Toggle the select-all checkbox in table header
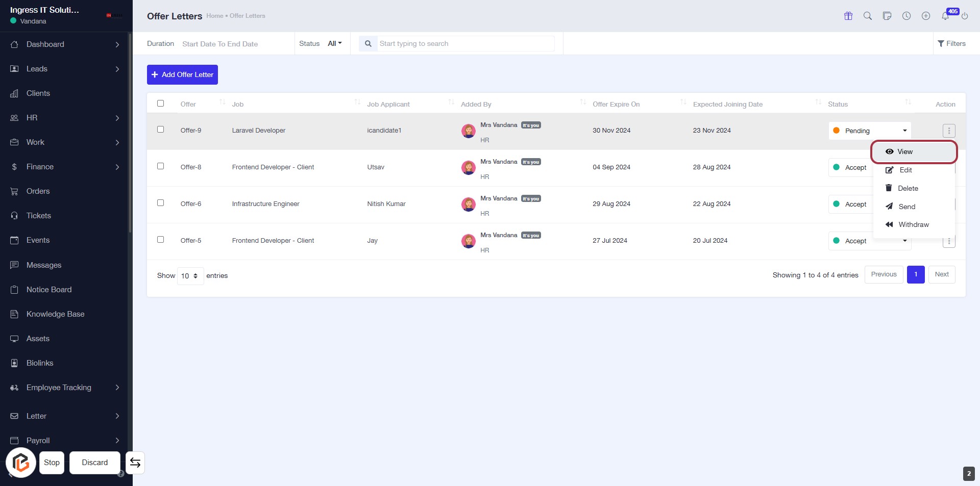The width and height of the screenshot is (980, 486). tap(160, 104)
